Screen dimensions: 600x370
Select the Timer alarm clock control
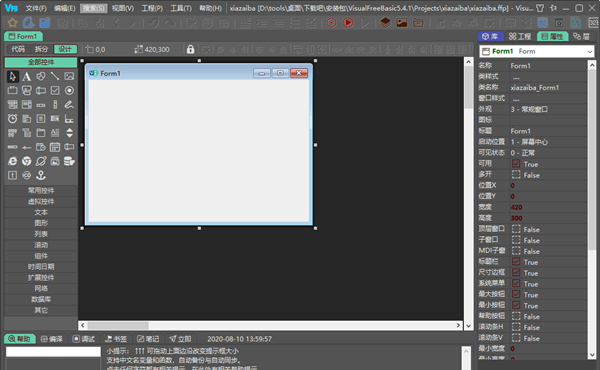coord(12,119)
